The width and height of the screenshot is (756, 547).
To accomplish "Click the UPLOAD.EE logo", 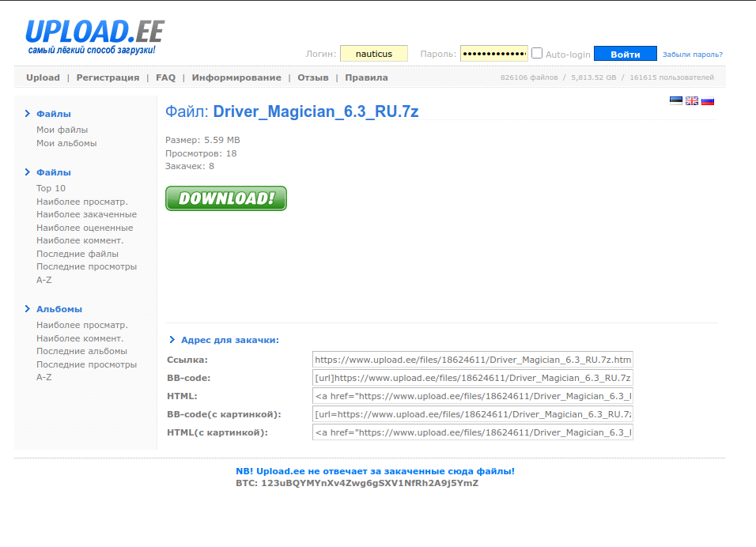I will coord(95,37).
